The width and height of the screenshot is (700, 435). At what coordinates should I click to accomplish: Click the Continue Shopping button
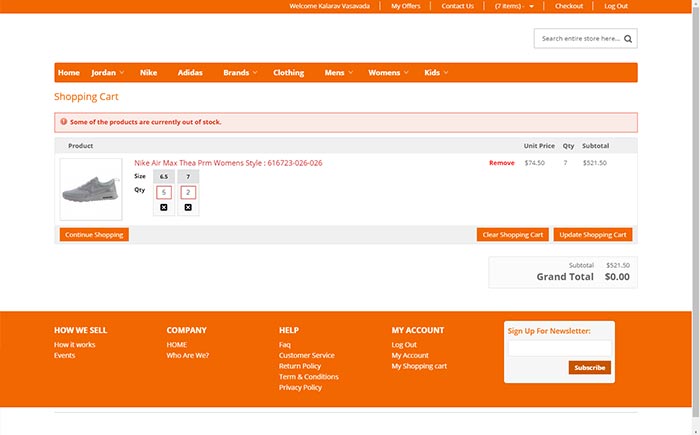point(94,234)
